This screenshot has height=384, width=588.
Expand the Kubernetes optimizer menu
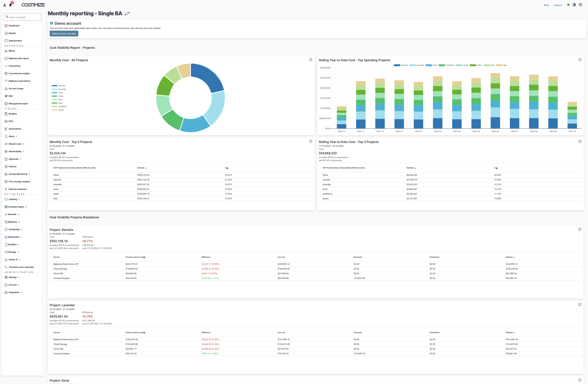tap(14, 237)
